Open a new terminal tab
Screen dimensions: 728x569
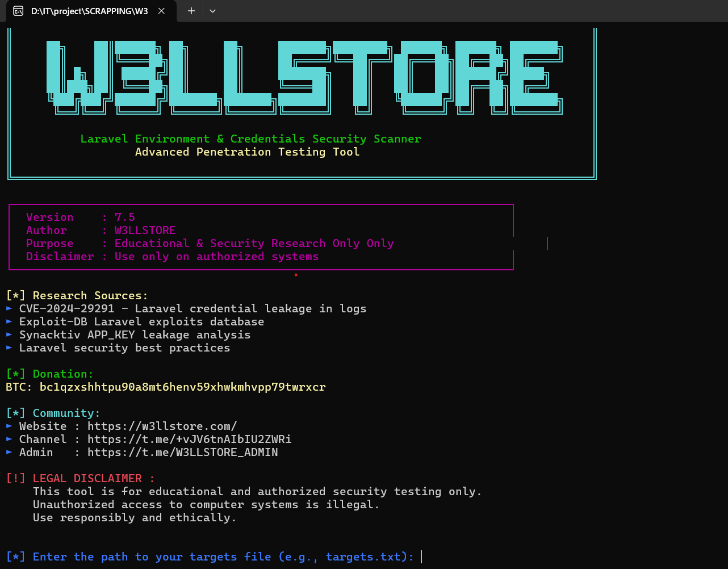point(191,11)
